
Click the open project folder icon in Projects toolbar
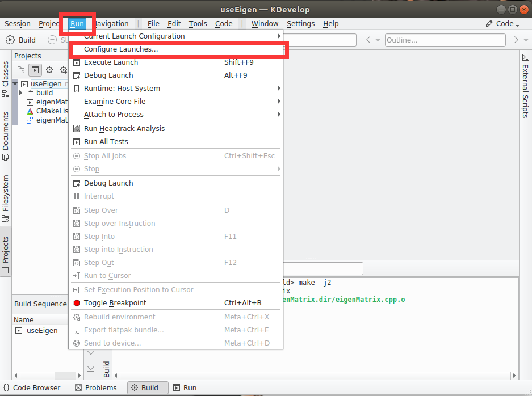[21, 70]
